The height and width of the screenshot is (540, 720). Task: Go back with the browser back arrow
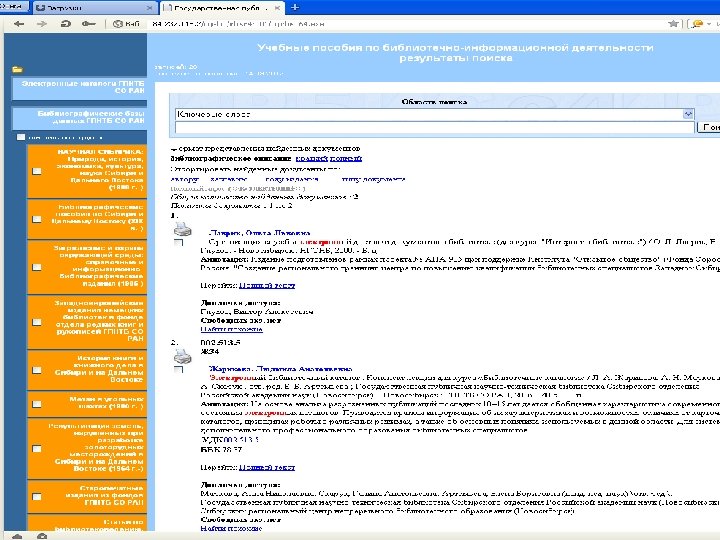click(x=19, y=24)
